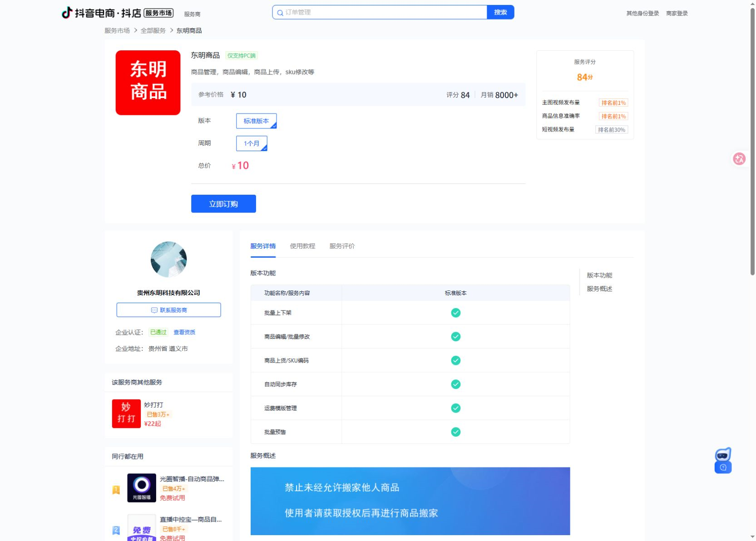Screen dimensions: 756x541
Task: Click the green check for 商品上货/SKU编码
Action: point(456,360)
